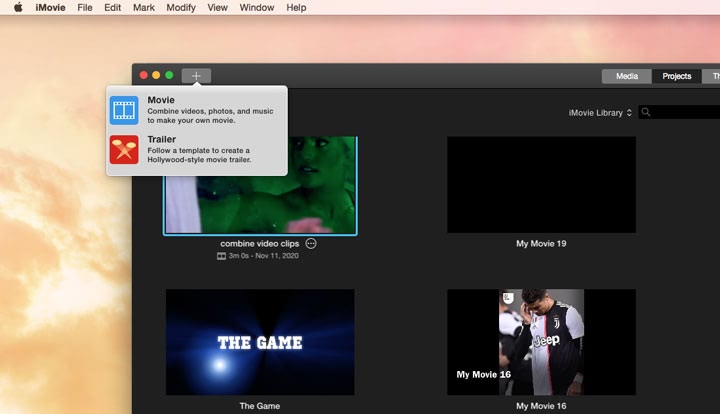Open the Apple menu
The height and width of the screenshot is (414, 720).
click(18, 7)
